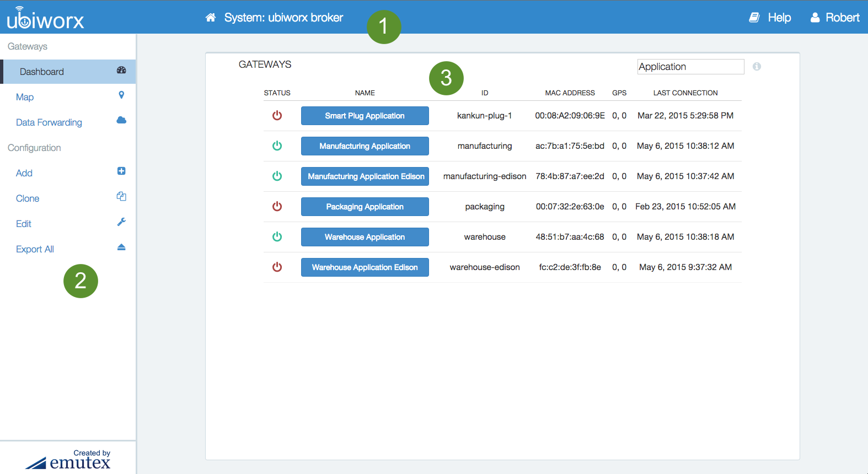Image resolution: width=868 pixels, height=474 pixels.
Task: Click System: ubiworx broker title
Action: click(x=283, y=18)
